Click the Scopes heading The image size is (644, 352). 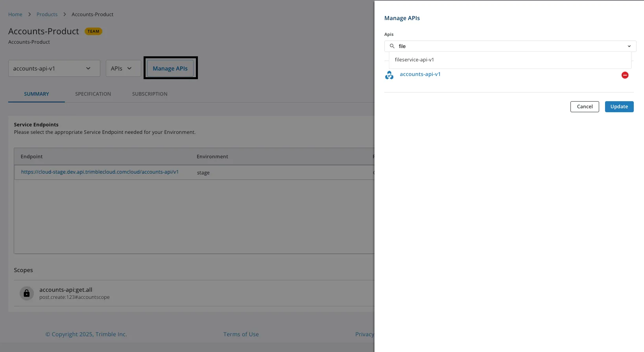pyautogui.click(x=23, y=270)
